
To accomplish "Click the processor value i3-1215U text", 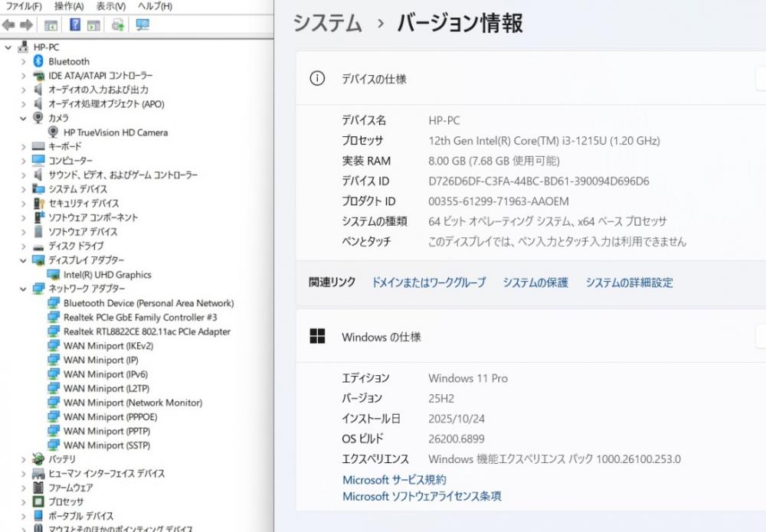I will (544, 141).
